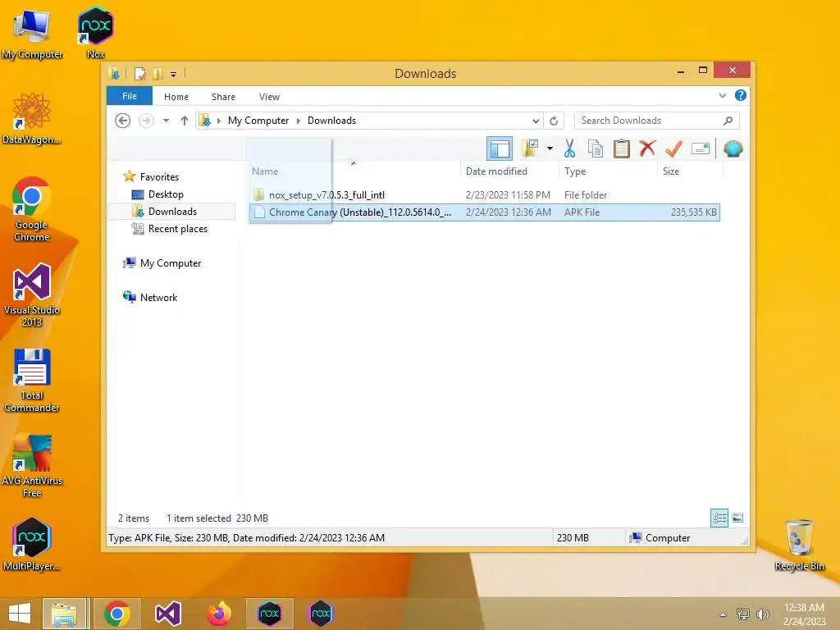Image resolution: width=840 pixels, height=630 pixels.
Task: Sort by the Type column header
Action: pos(608,171)
